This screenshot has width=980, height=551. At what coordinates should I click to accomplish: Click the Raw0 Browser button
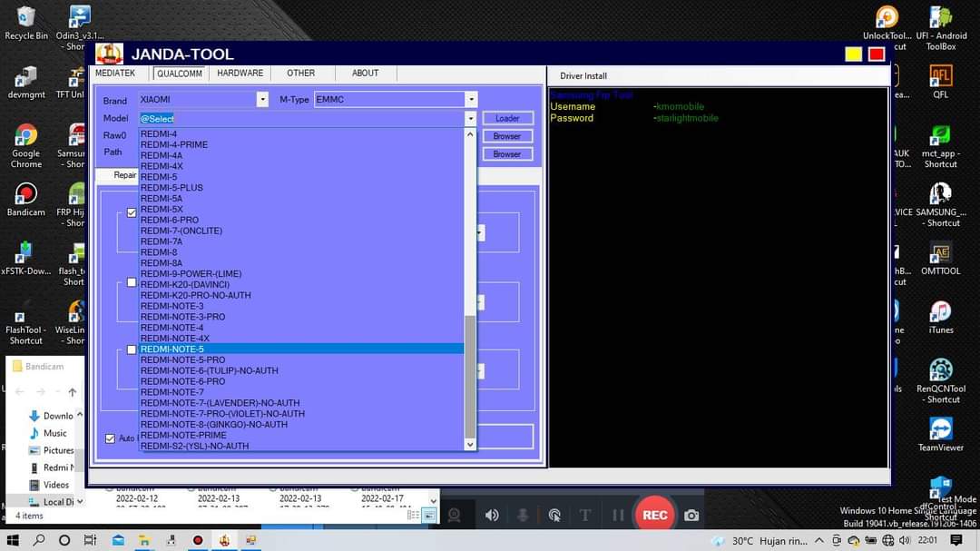coord(507,136)
